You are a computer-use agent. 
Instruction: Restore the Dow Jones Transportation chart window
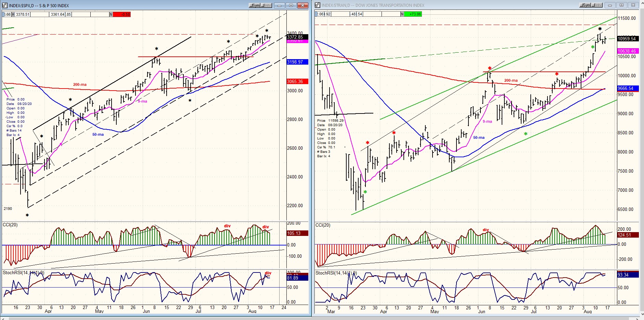[x=621, y=5]
